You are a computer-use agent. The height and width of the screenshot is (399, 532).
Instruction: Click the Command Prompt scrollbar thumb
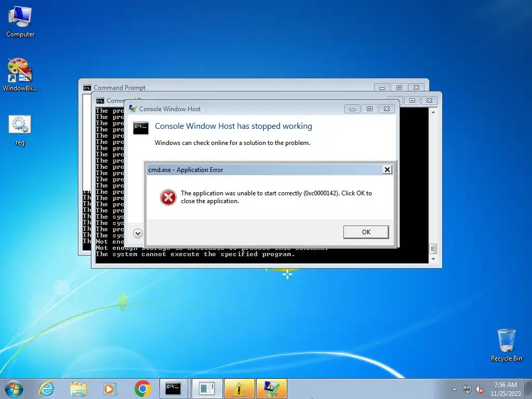433,249
